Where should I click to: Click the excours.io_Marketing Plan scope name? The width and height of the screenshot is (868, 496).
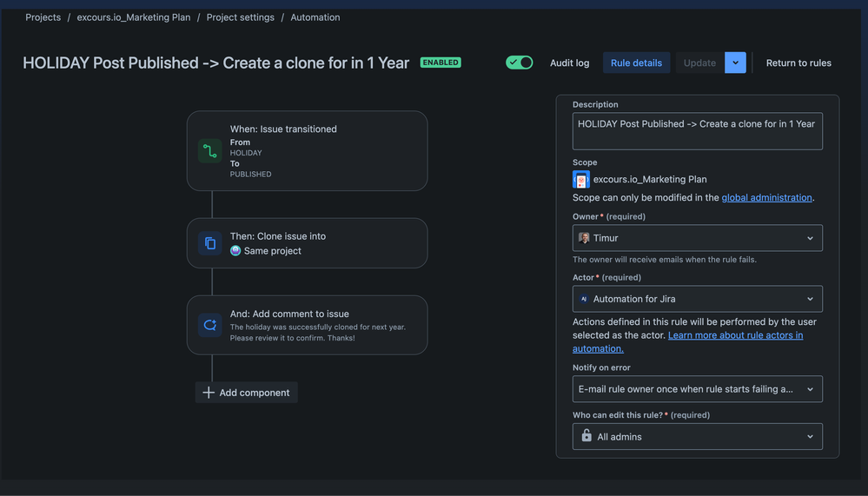[x=650, y=179]
